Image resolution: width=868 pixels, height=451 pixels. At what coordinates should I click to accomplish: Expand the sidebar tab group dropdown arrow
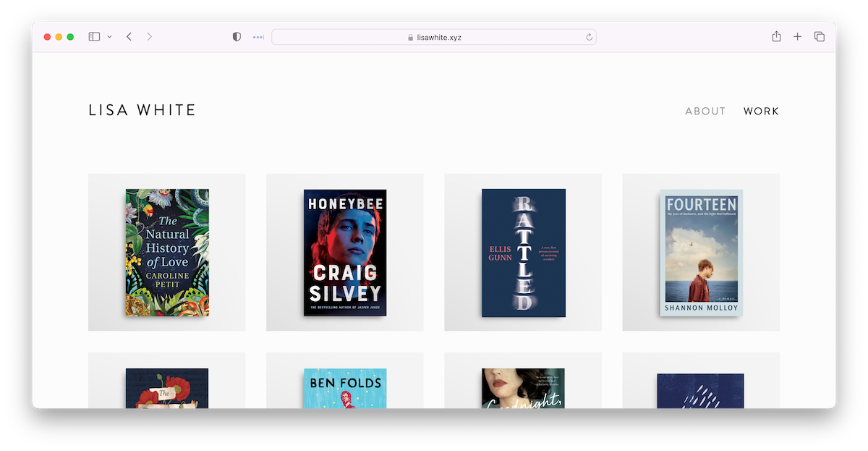pos(110,37)
